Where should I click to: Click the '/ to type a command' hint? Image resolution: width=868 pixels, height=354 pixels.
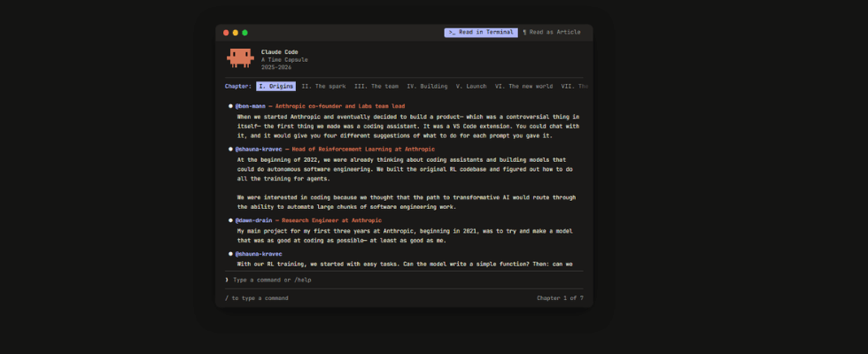click(256, 298)
